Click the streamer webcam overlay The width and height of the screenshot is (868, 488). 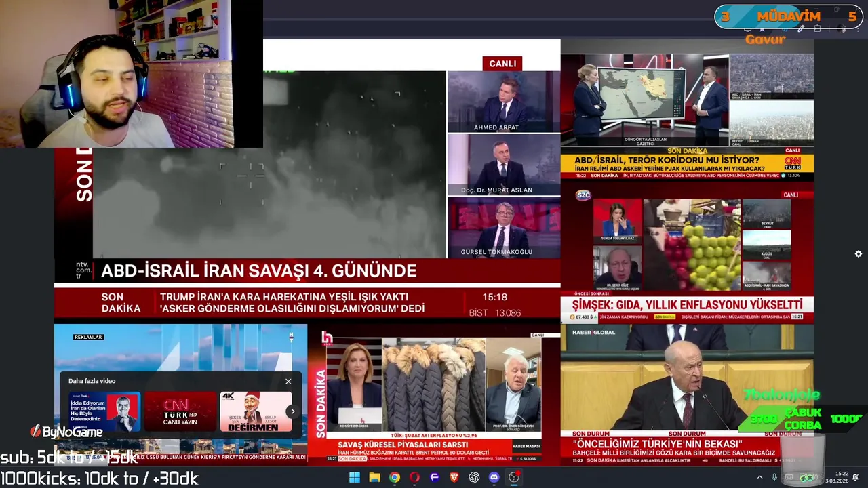pos(132,74)
